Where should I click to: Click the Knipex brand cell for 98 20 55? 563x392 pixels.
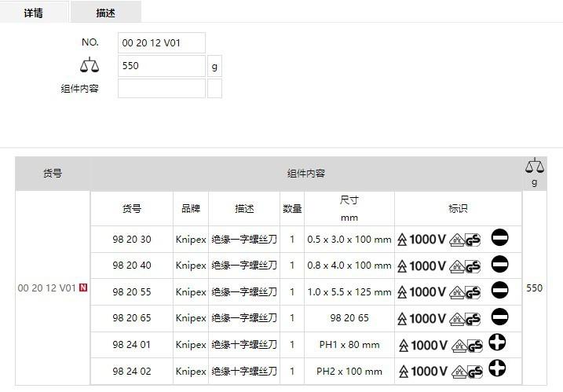coord(191,292)
